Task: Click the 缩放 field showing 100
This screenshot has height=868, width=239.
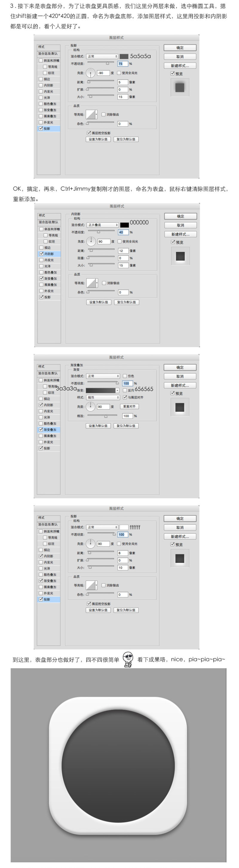Action: (x=128, y=416)
